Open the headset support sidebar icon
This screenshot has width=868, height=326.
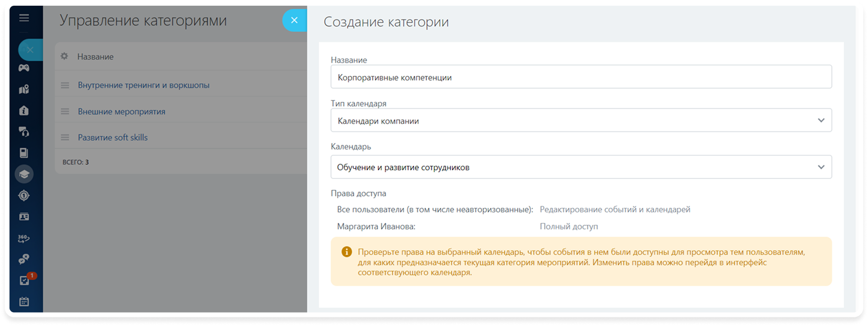pyautogui.click(x=24, y=131)
